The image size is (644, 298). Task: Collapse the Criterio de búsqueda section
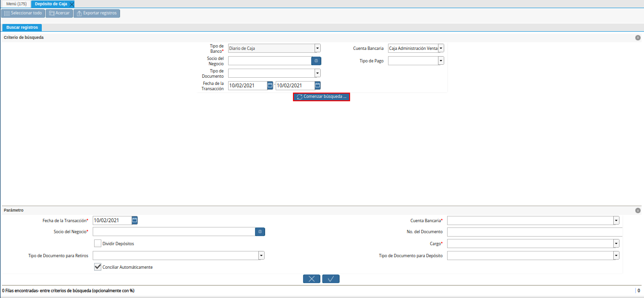tap(638, 37)
